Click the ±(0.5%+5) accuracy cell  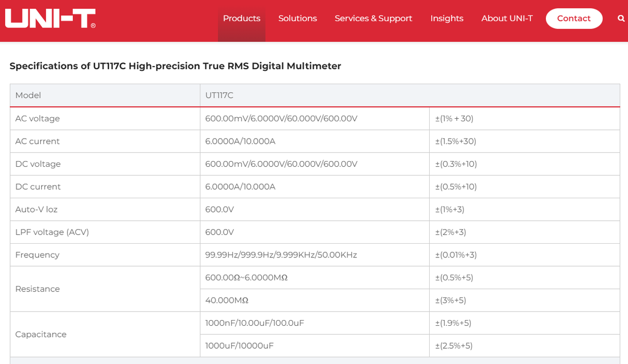click(x=524, y=278)
